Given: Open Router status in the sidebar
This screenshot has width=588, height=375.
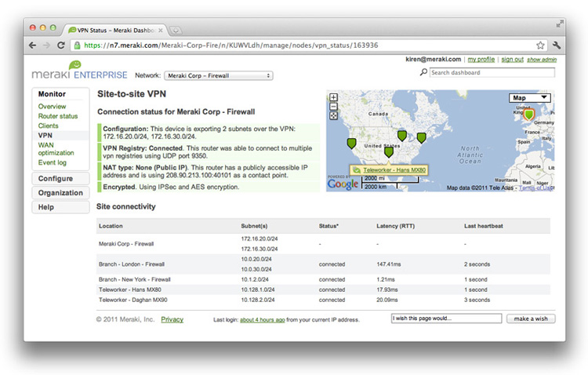Looking at the screenshot, I should [58, 116].
